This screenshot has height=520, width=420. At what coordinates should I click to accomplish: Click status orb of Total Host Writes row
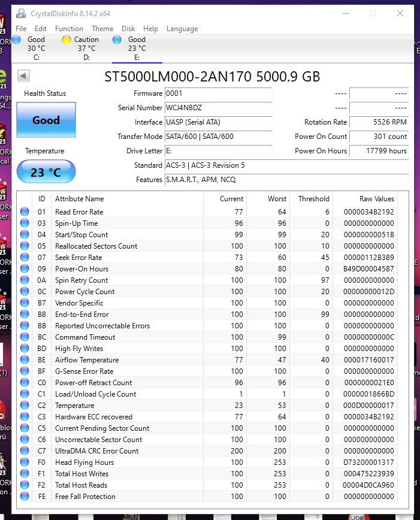[x=25, y=473]
